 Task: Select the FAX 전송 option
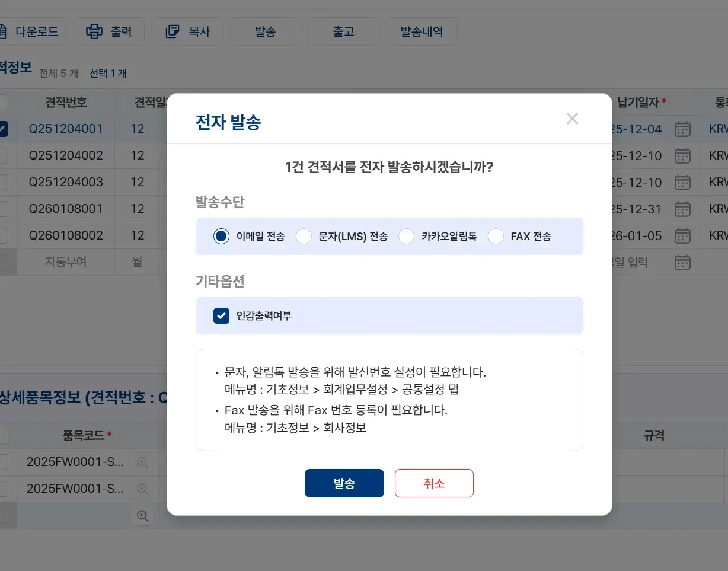496,235
